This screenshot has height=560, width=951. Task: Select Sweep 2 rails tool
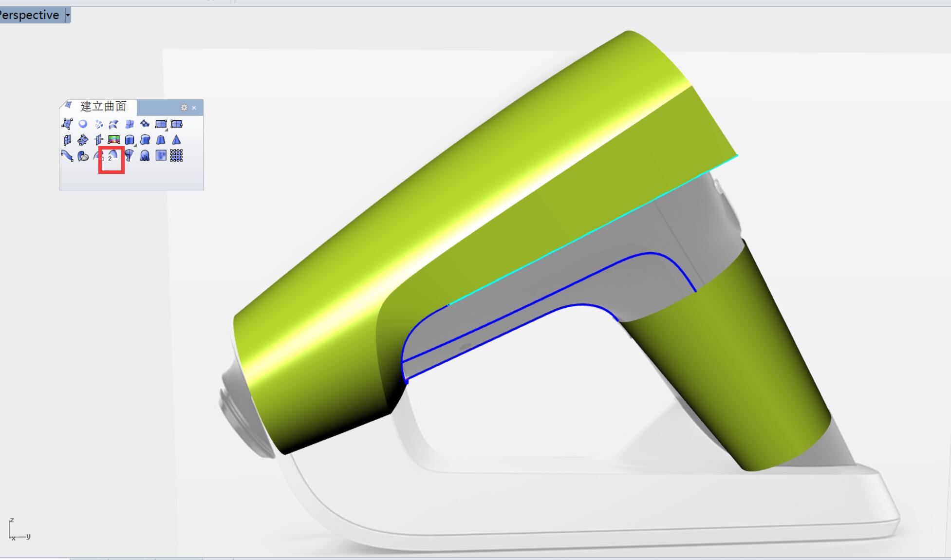point(112,156)
